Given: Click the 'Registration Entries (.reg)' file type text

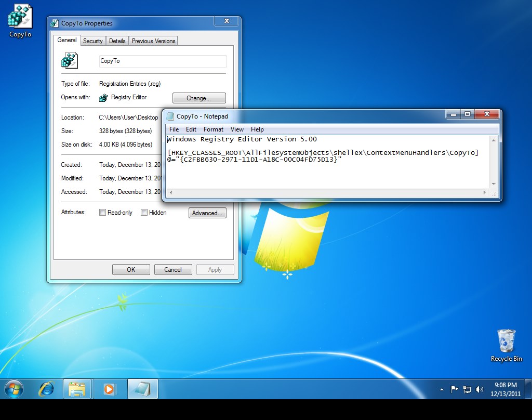Looking at the screenshot, I should point(130,84).
